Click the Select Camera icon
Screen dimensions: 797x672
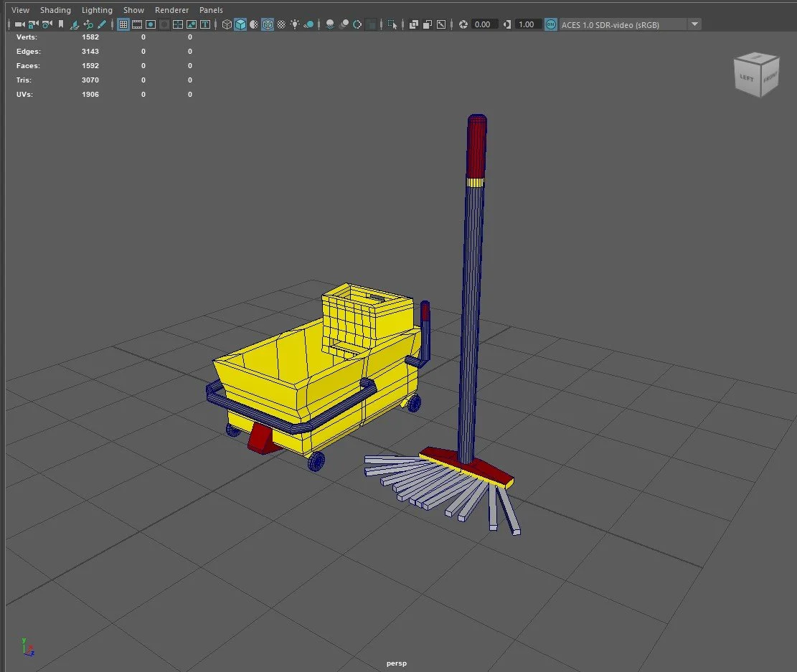(20, 24)
